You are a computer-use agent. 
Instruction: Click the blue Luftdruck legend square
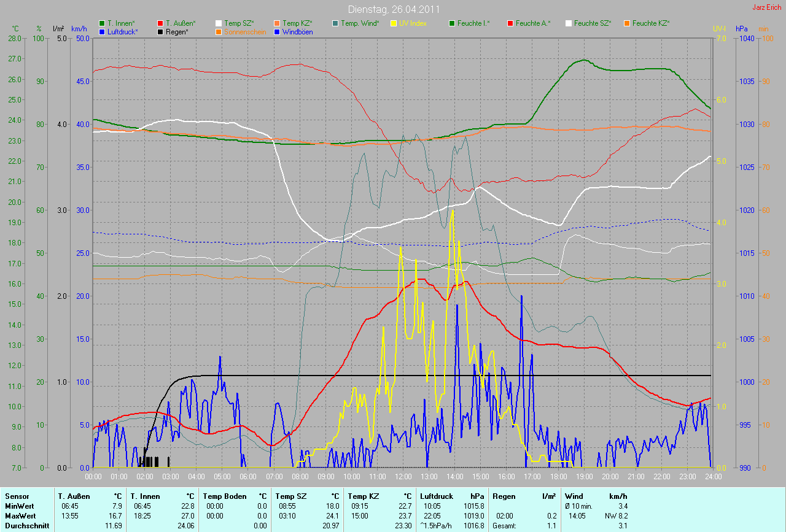103,31
